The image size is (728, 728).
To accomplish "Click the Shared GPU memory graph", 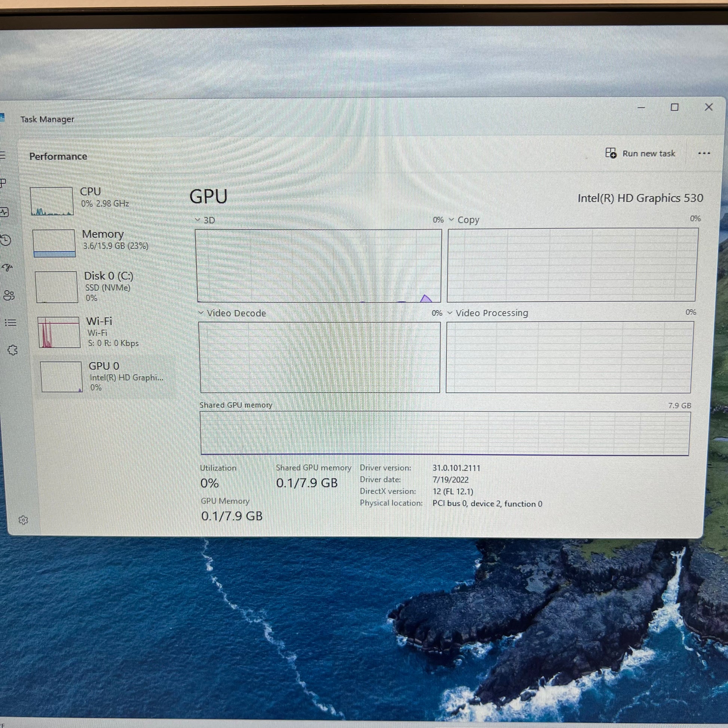I will pyautogui.click(x=445, y=433).
